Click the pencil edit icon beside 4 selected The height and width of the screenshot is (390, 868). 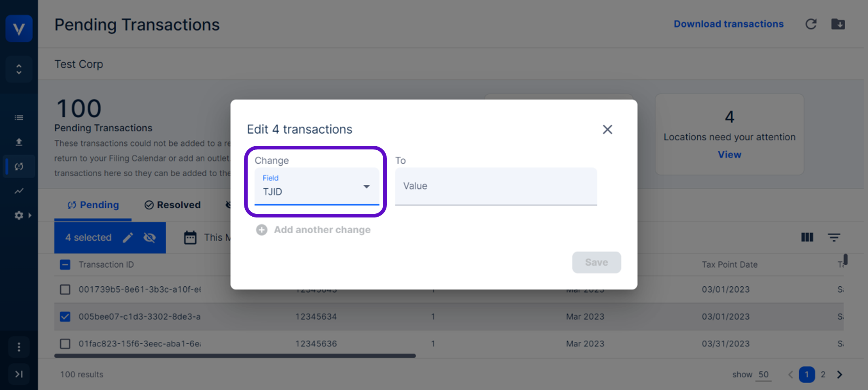128,238
